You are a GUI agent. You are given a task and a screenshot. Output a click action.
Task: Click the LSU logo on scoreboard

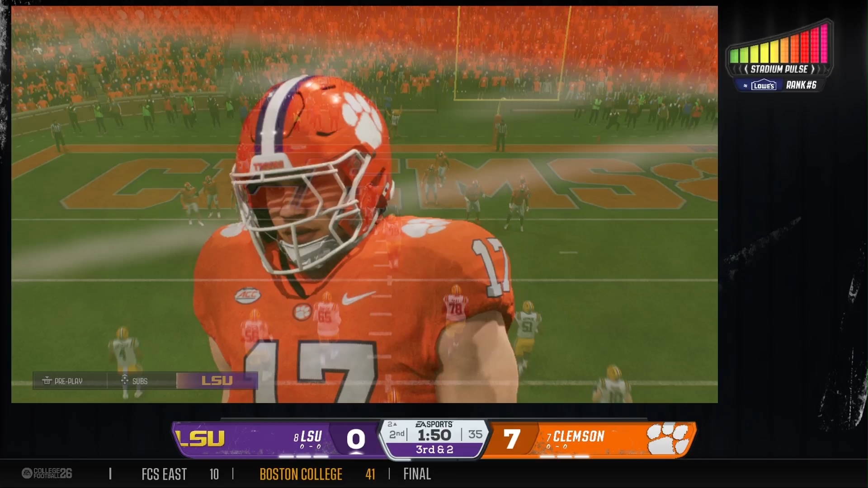[201, 438]
